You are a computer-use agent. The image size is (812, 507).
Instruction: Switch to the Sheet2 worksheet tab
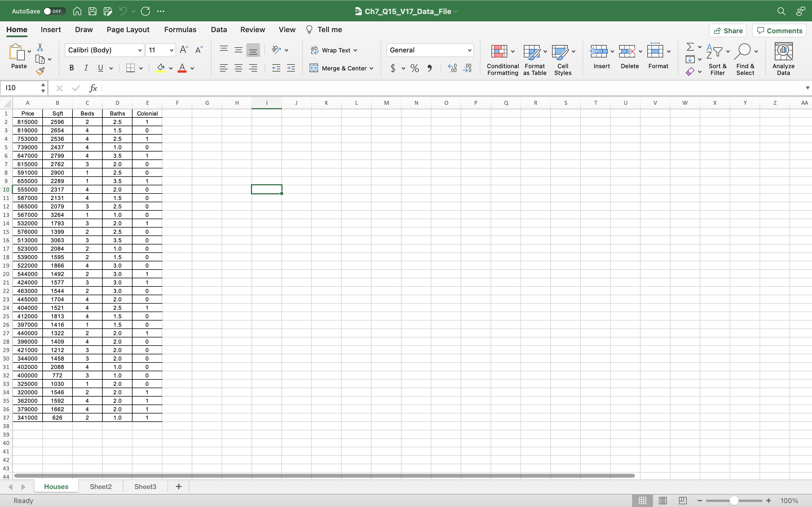click(x=100, y=486)
